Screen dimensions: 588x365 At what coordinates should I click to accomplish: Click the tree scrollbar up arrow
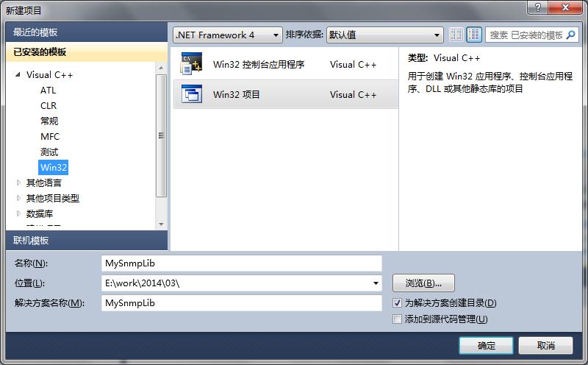click(161, 68)
